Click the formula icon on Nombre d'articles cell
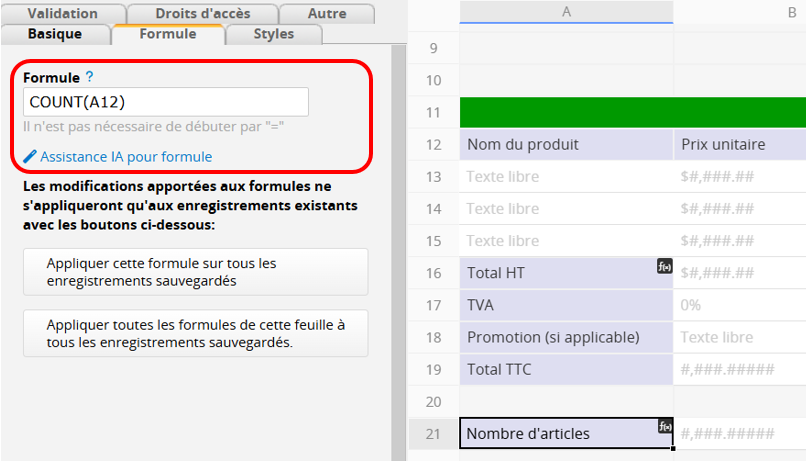 point(664,427)
